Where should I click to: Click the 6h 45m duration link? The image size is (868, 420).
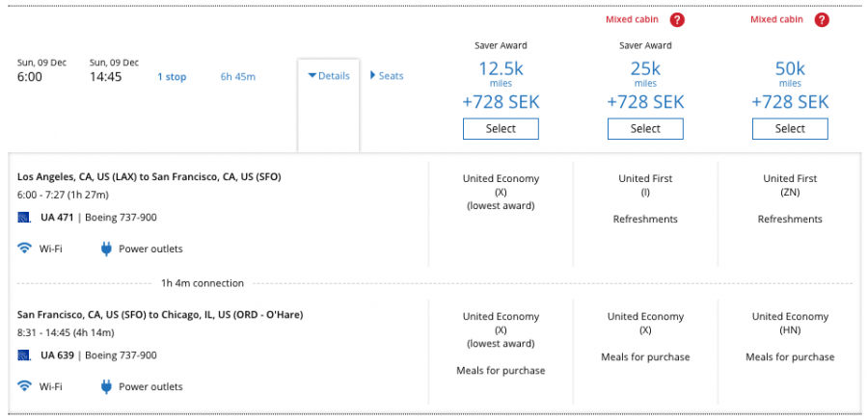pos(238,77)
